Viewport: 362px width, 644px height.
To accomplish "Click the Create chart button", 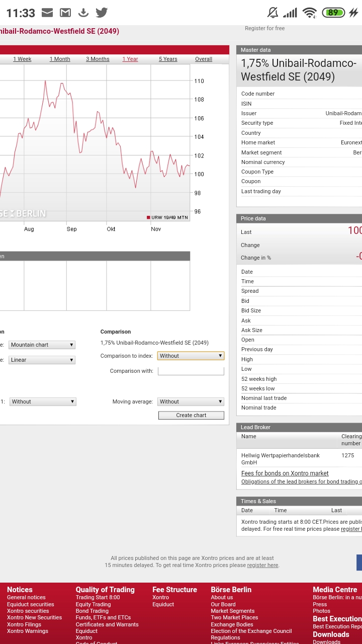I will [191, 415].
